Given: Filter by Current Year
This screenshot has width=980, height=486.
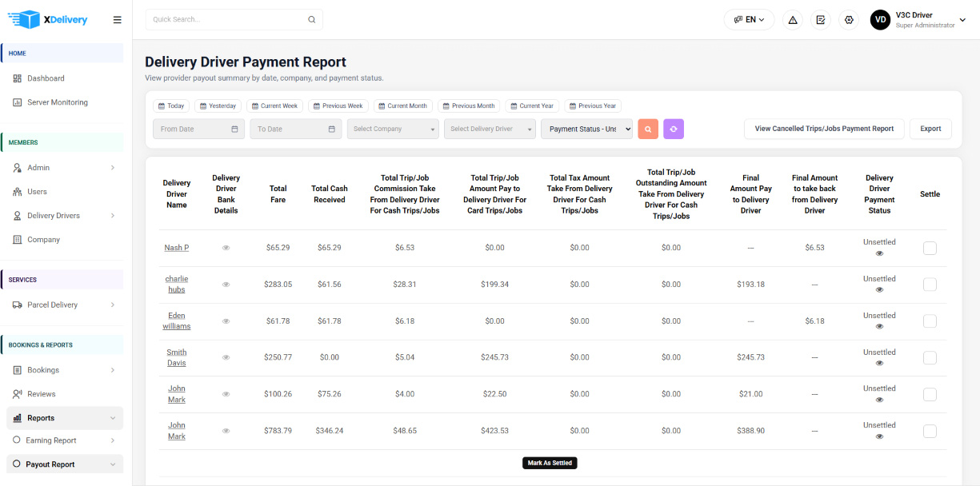Looking at the screenshot, I should [x=532, y=106].
